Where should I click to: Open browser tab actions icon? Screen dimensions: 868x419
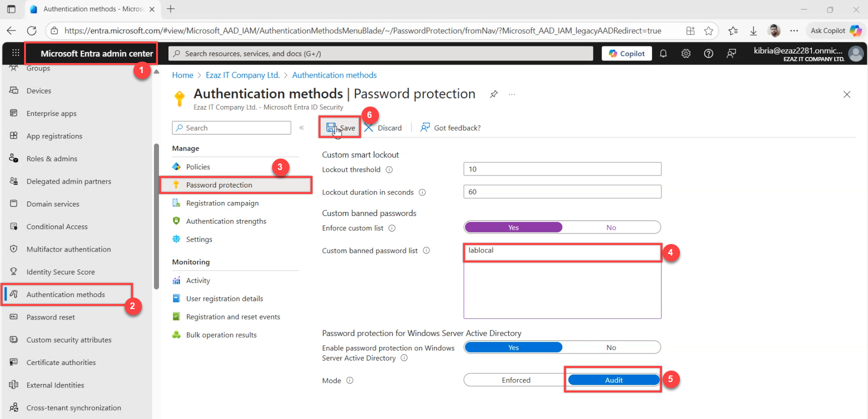click(11, 9)
